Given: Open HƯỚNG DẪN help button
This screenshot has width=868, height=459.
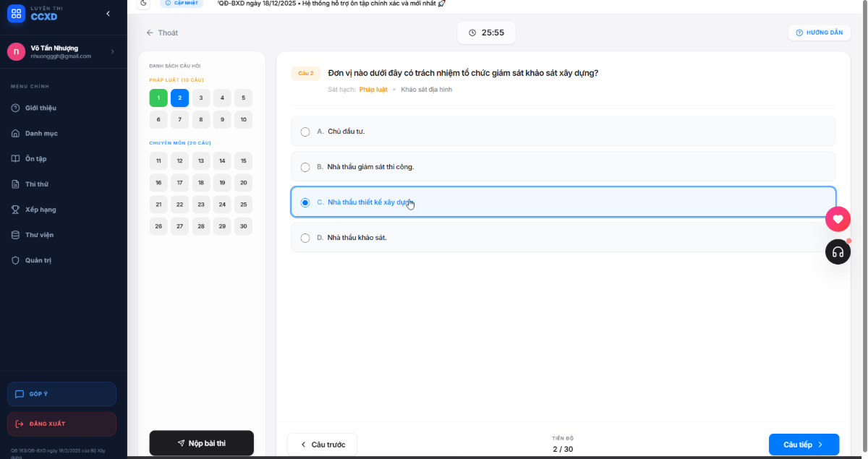Looking at the screenshot, I should 819,33.
